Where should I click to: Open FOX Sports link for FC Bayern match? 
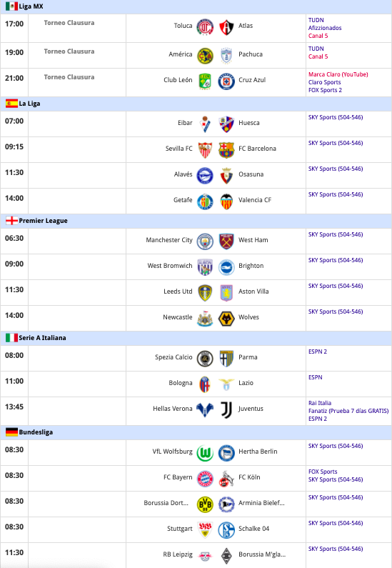323,472
